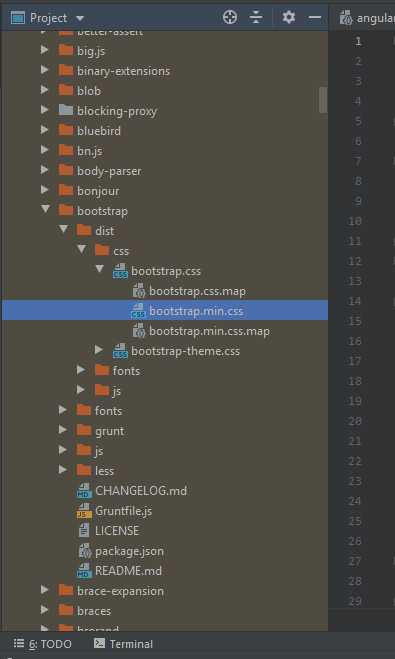Click the dist folder icon

[x=84, y=230]
